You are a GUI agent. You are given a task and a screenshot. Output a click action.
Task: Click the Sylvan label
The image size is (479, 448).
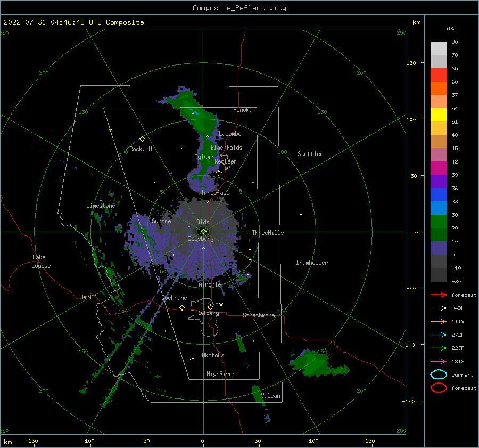204,157
